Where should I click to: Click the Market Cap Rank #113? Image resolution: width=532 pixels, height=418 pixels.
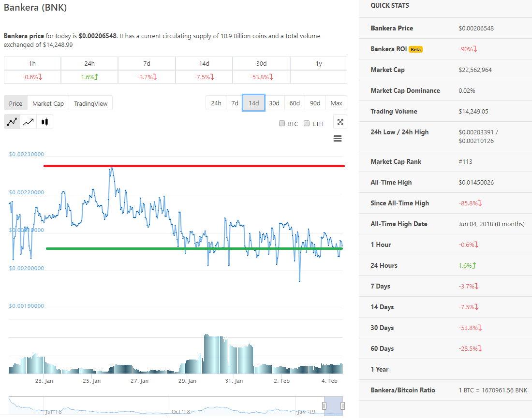pyautogui.click(x=465, y=162)
